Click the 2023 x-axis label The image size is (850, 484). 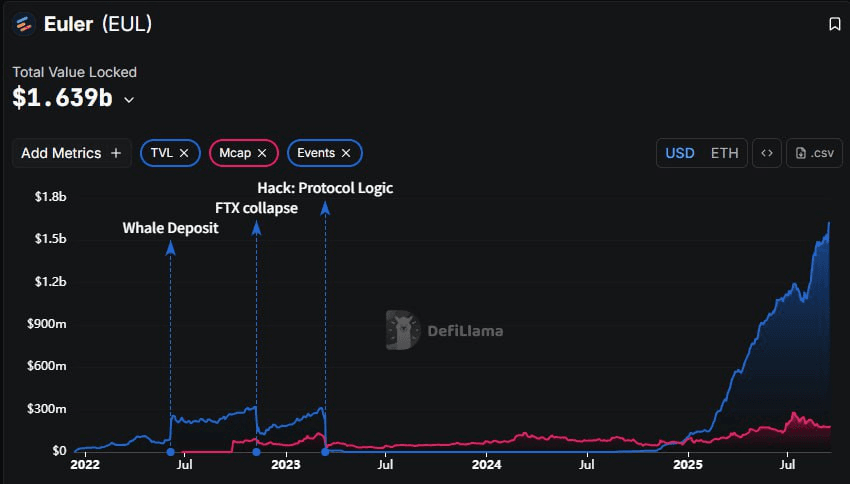[x=286, y=465]
